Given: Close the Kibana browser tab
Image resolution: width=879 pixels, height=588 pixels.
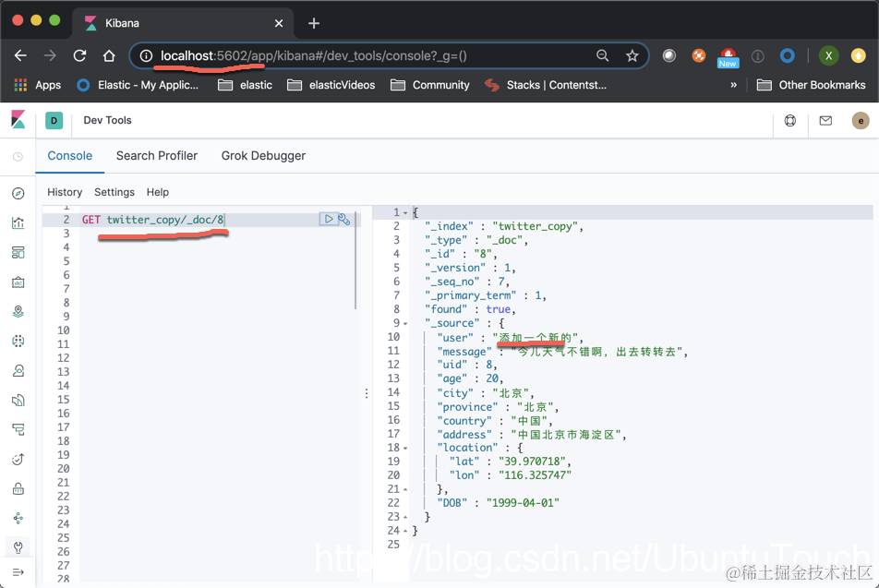Looking at the screenshot, I should [x=279, y=23].
